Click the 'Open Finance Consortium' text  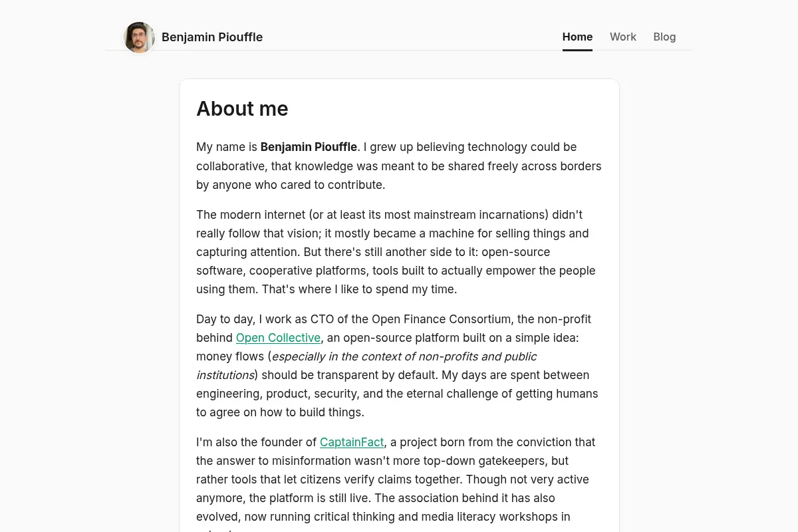442,319
